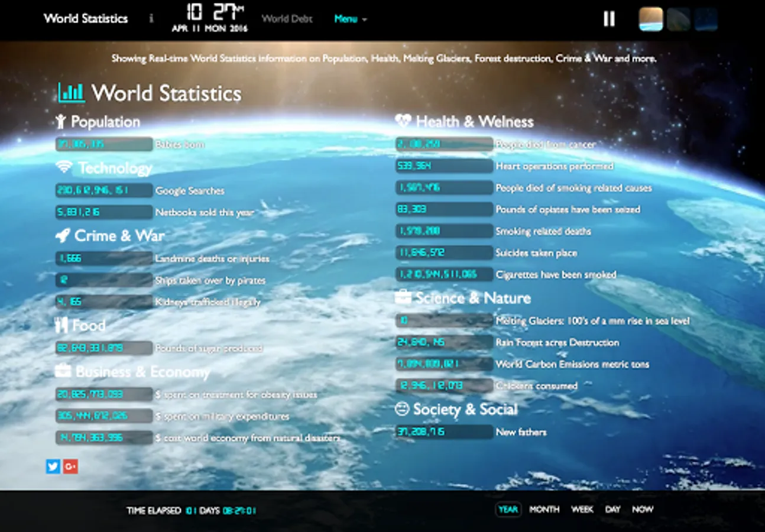This screenshot has height=532, width=765.
Task: Click Pounds of opiates seized label
Action: pyautogui.click(x=568, y=209)
